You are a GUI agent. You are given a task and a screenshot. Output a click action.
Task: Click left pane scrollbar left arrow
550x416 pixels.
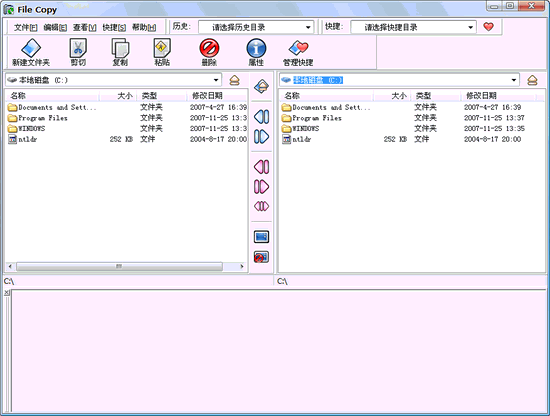[x=10, y=267]
